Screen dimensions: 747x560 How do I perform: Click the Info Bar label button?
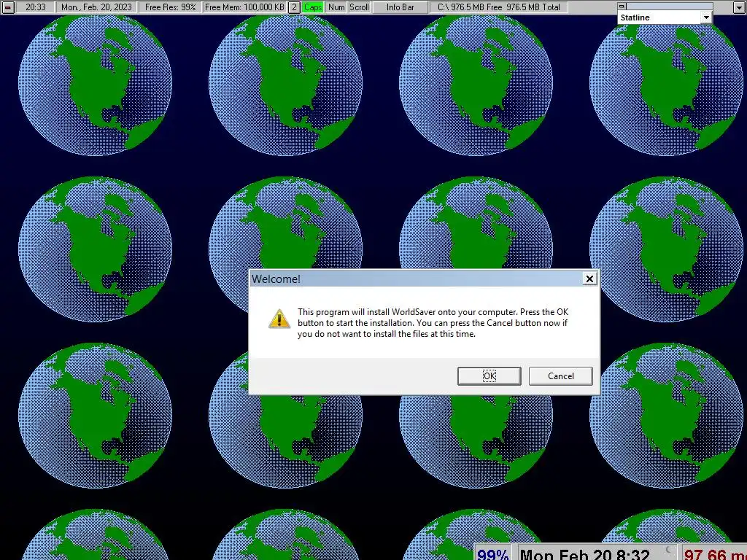tap(400, 7)
